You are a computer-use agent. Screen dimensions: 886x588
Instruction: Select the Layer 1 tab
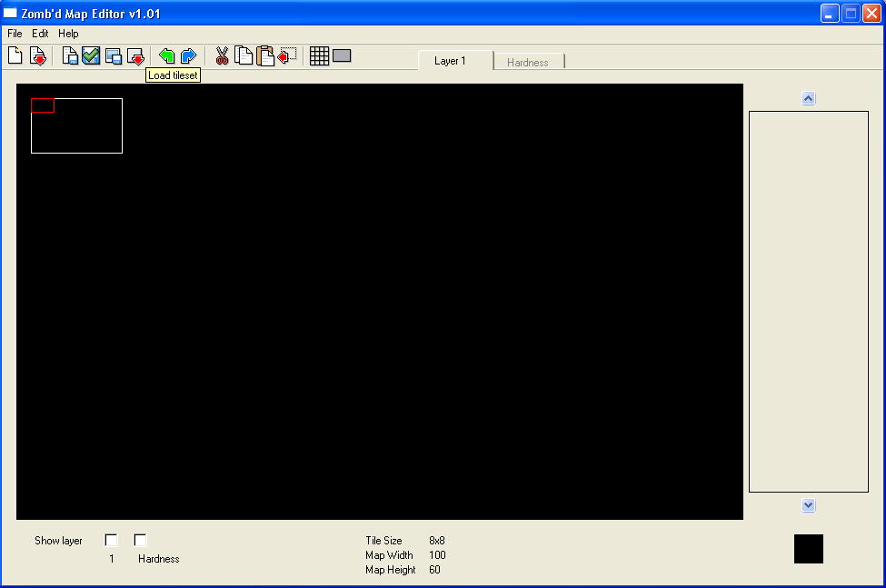450,61
